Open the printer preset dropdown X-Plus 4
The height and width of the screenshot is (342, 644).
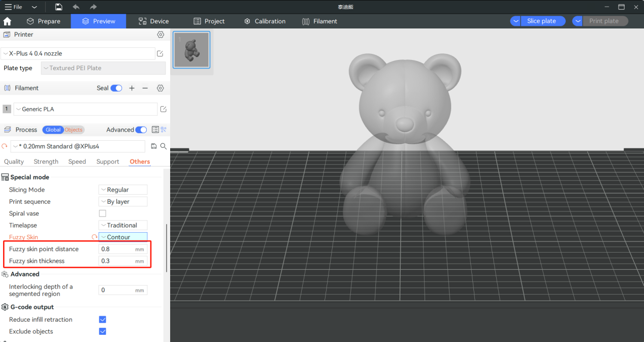point(78,53)
